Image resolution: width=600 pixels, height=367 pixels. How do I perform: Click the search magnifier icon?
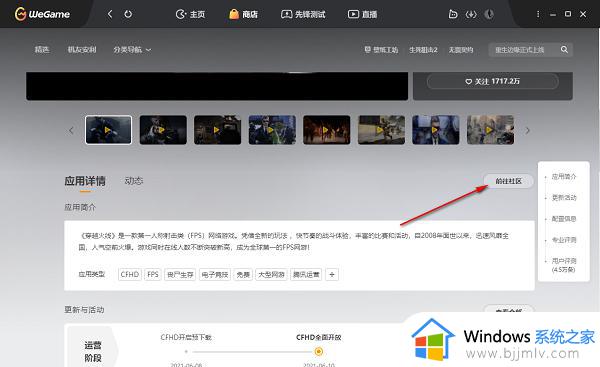click(564, 49)
